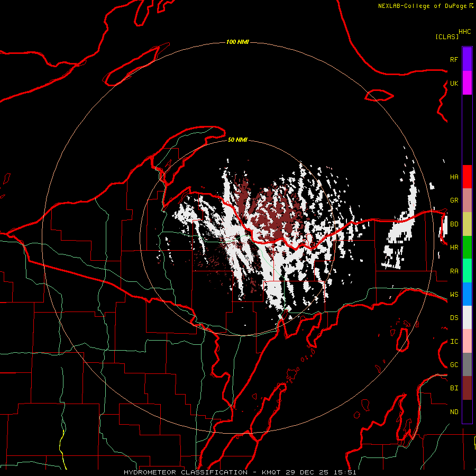The width and height of the screenshot is (476, 476).
Task: Click the [CLAS] legend heading
Action: 447,36
